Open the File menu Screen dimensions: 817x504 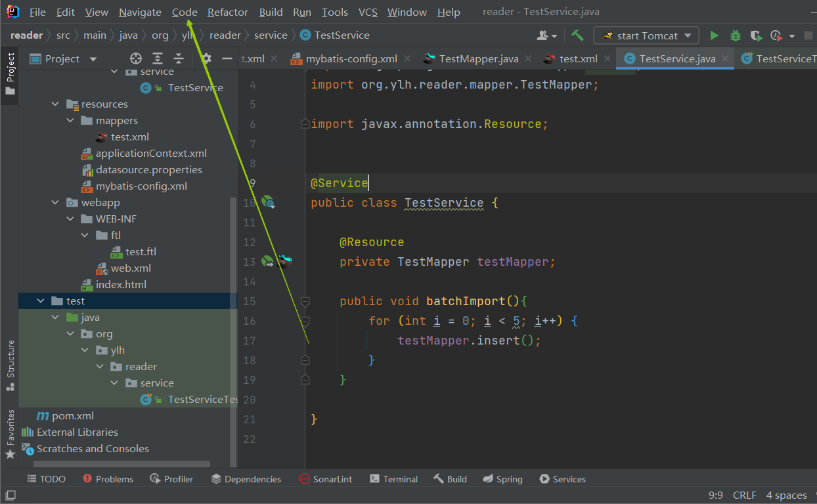coord(37,12)
